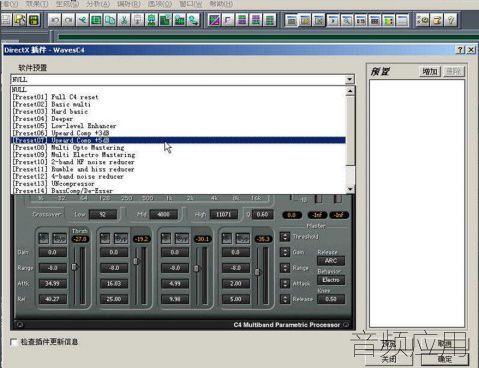Screen dimensions: 479x368
Task: Click the preset list's scroll-down arrow
Action: (350, 189)
